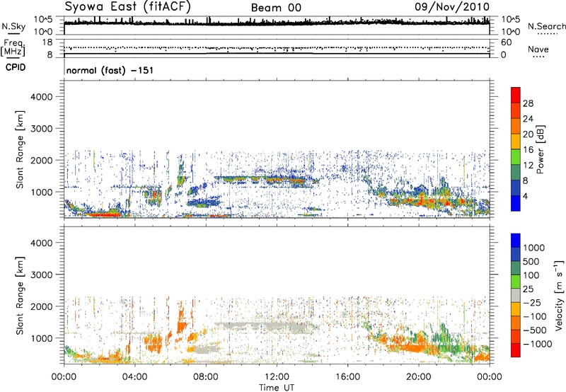Click the '18' frequency axis value
The height and width of the screenshot is (392, 566).
[47, 42]
